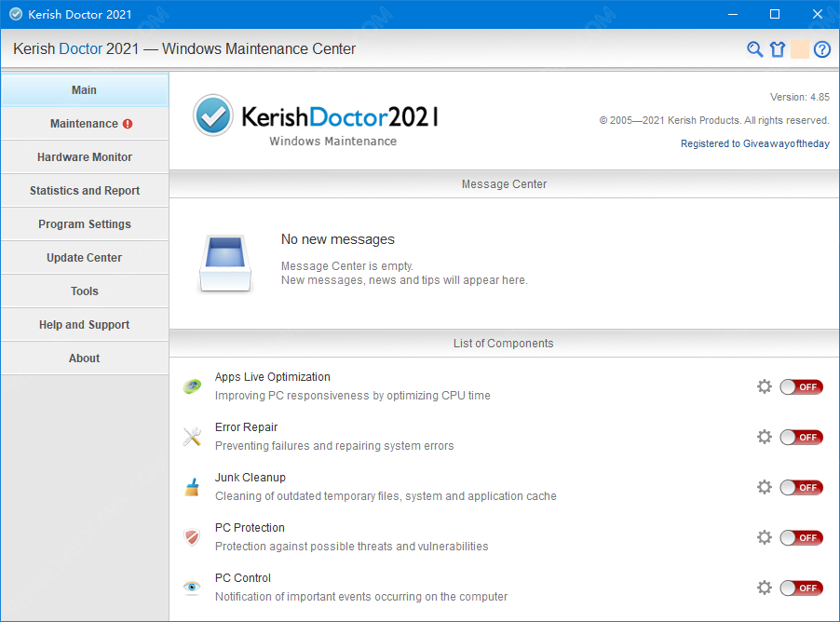This screenshot has height=622, width=840.
Task: Click the Apps Live Optimization green icon
Action: pyautogui.click(x=192, y=386)
